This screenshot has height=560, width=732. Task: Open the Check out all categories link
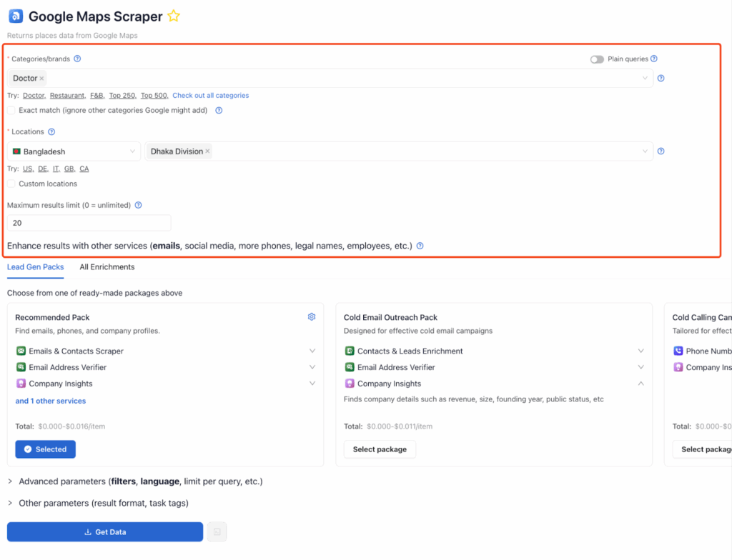[x=210, y=95]
